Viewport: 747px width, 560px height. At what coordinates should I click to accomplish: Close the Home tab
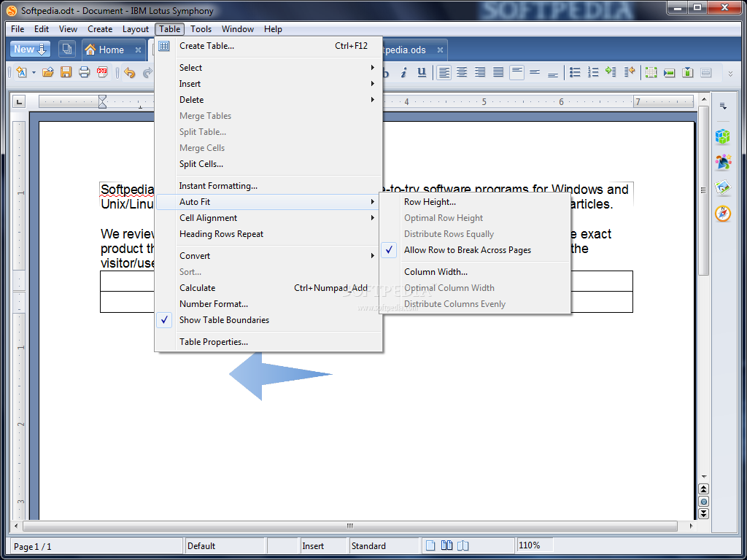pos(138,50)
